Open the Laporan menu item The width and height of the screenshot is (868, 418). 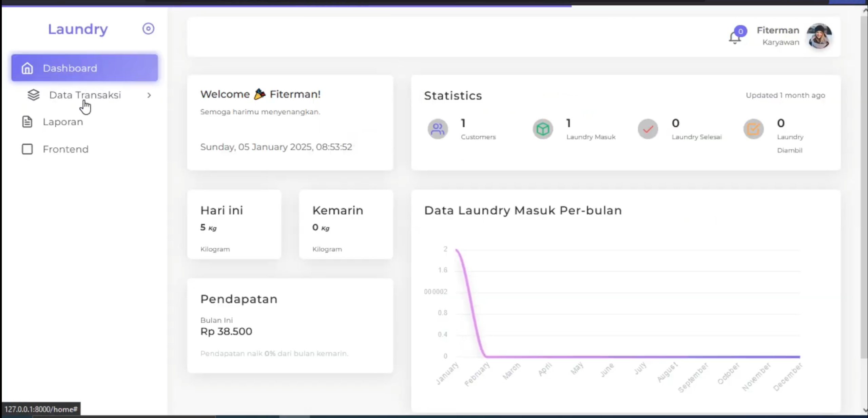click(x=84, y=122)
